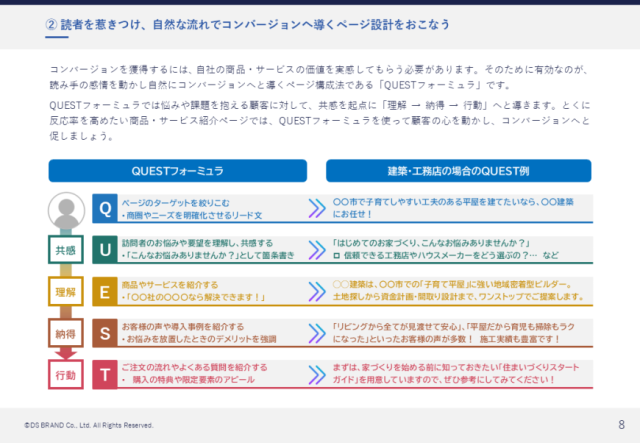The image size is (640, 443).
Task: Click text ご注文の流れやよくある質問を紹介する
Action: click(194, 367)
